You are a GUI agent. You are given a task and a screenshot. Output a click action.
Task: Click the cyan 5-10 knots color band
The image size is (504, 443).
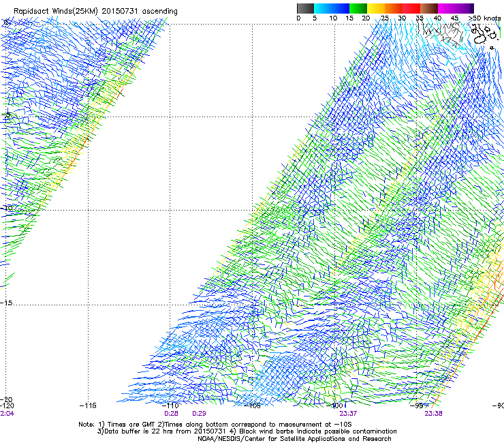coord(323,8)
